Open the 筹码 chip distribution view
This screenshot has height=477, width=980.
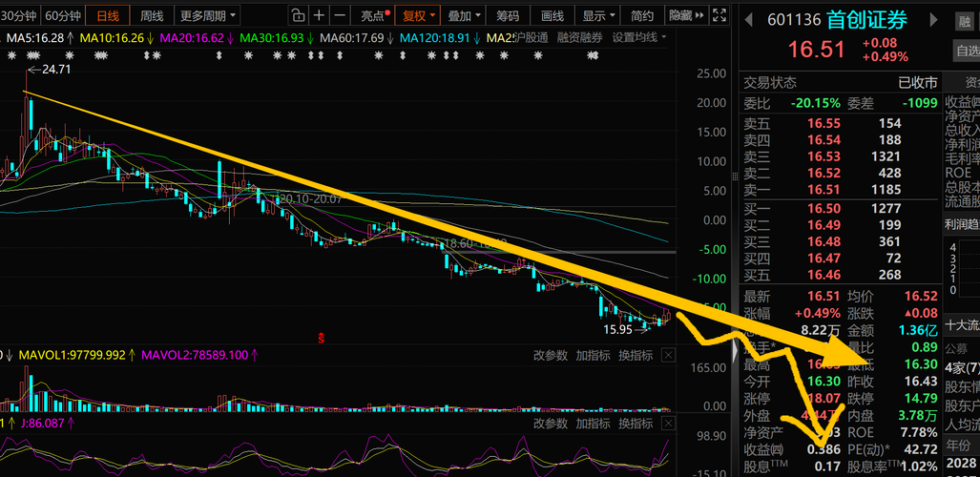508,15
